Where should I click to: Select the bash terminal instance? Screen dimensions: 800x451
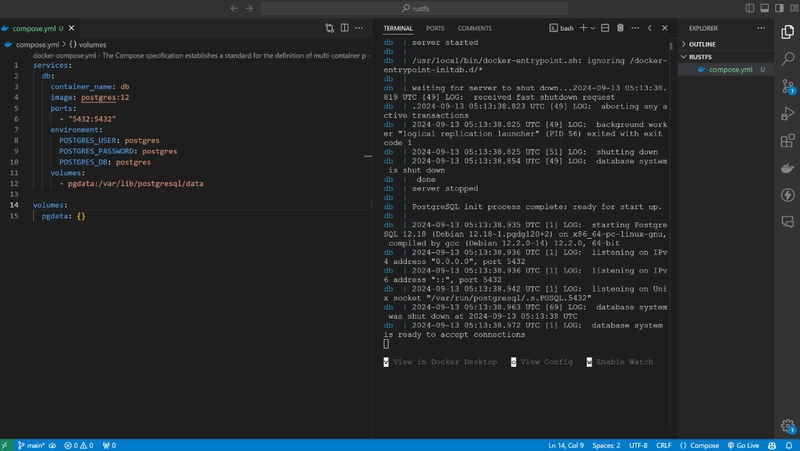(561, 28)
